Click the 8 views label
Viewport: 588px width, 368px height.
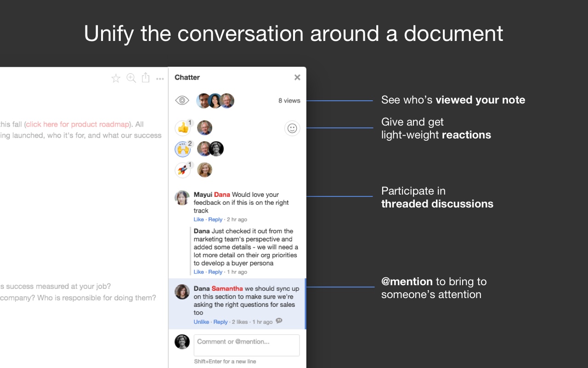pos(289,101)
